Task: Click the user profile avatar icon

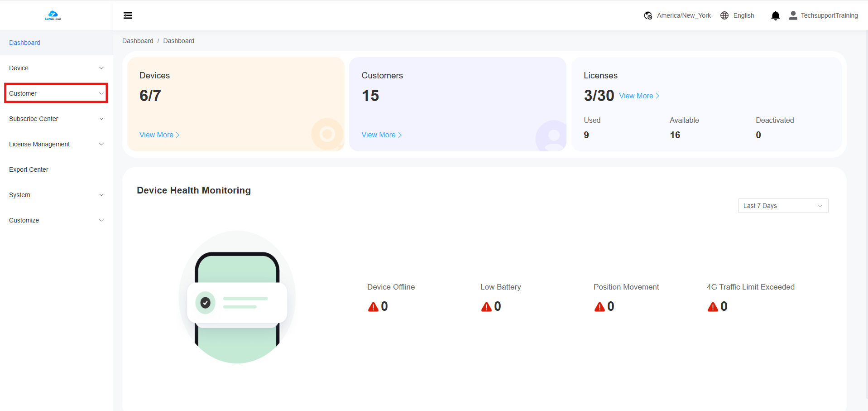Action: [793, 15]
